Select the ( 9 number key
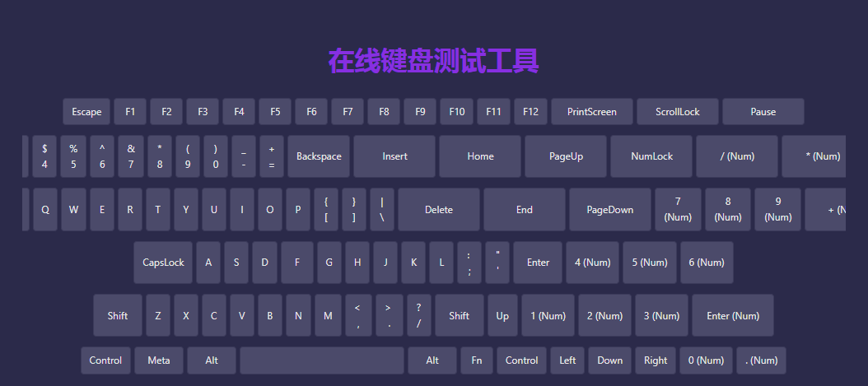 pos(188,156)
